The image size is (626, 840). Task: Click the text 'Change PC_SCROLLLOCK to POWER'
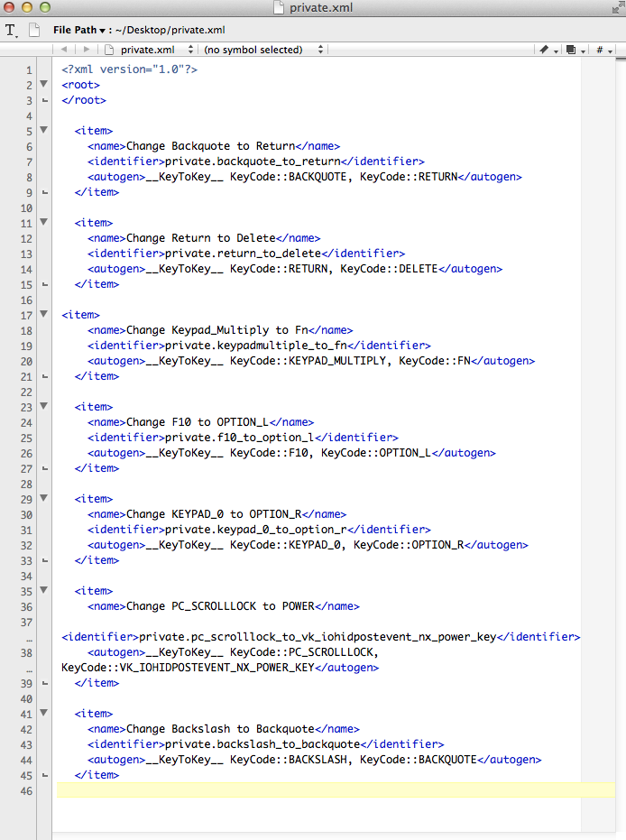click(220, 606)
